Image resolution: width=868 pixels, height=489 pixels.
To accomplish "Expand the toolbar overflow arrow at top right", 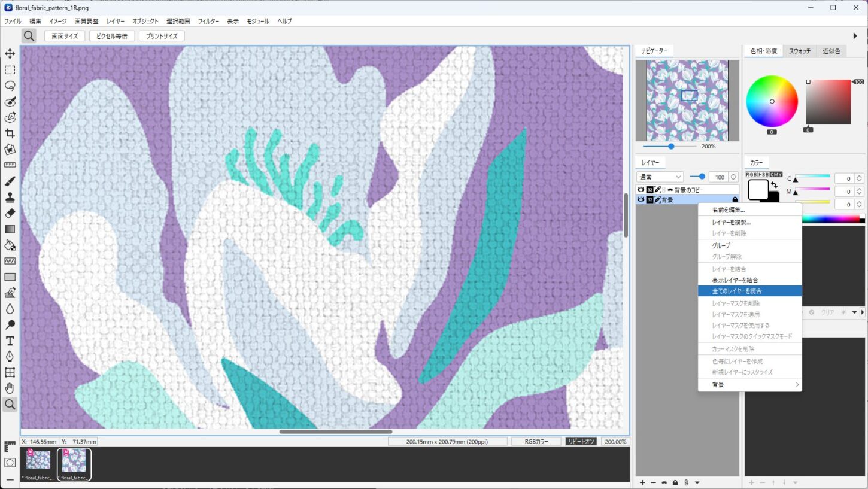I will point(855,36).
